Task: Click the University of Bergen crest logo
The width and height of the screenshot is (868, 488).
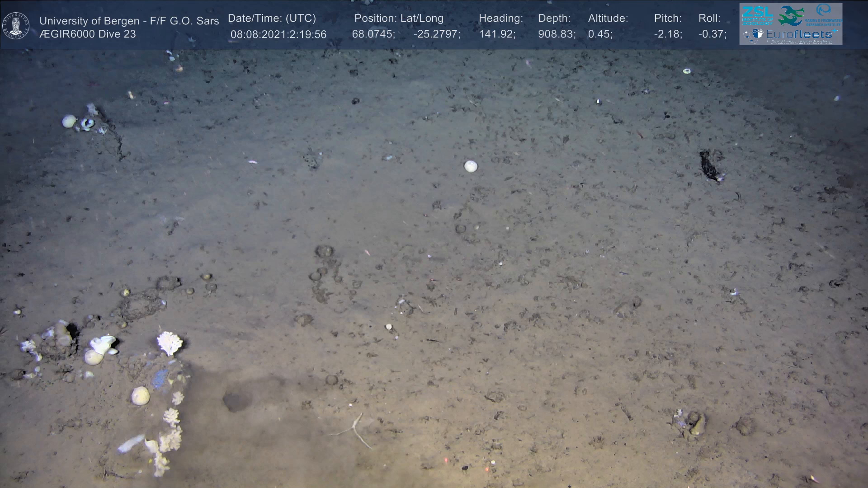Action: pos(16,25)
